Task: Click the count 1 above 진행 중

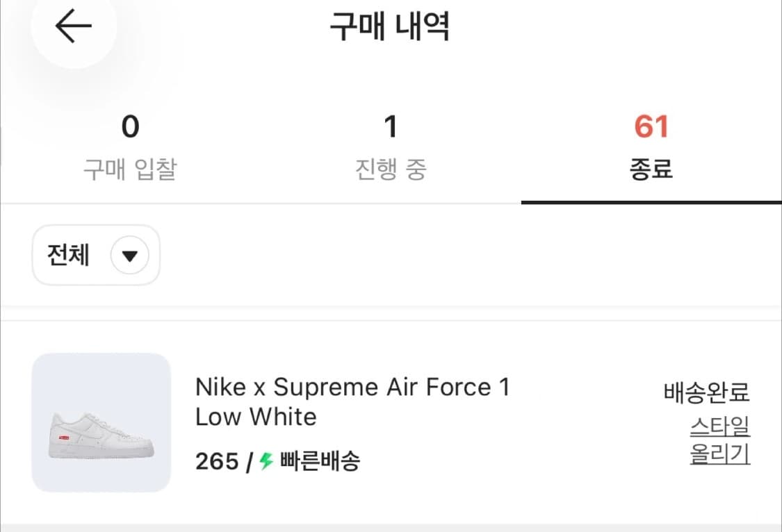Action: pos(391,127)
